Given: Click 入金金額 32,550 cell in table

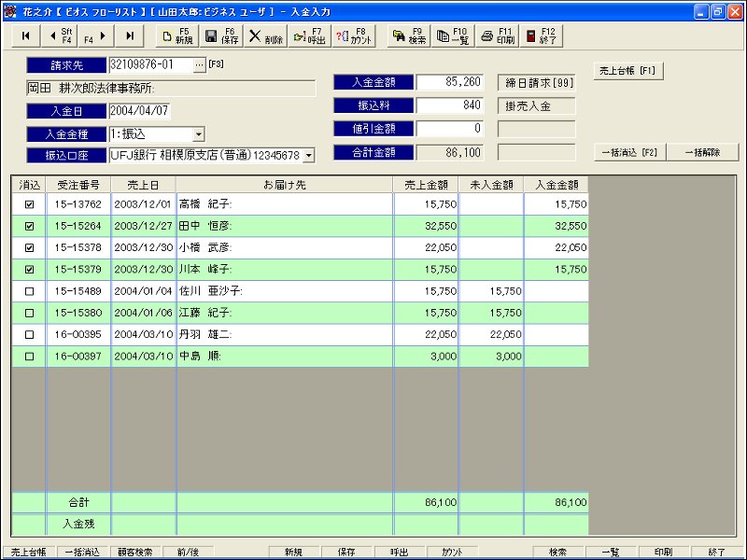Looking at the screenshot, I should [557, 226].
